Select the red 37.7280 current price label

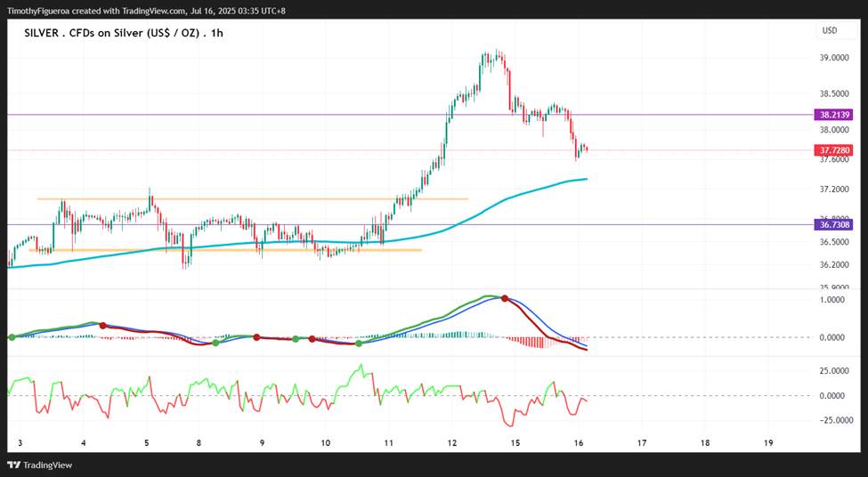click(833, 150)
